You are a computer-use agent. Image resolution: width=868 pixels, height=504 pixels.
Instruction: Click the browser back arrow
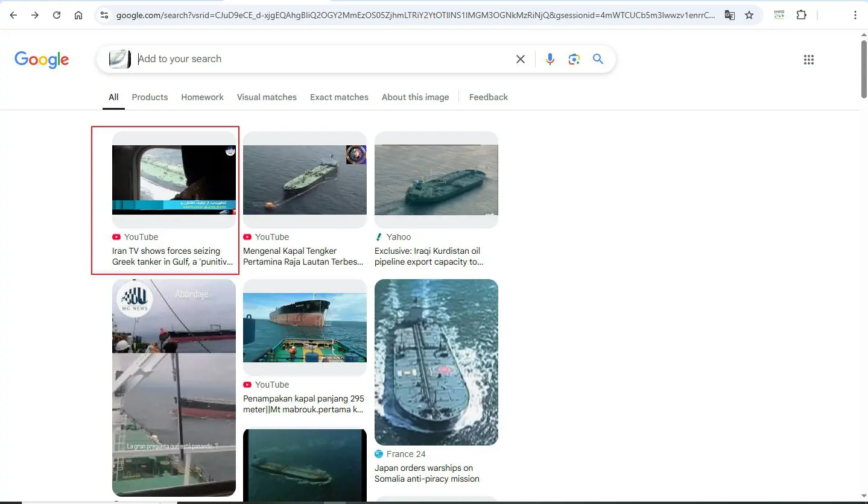[13, 15]
